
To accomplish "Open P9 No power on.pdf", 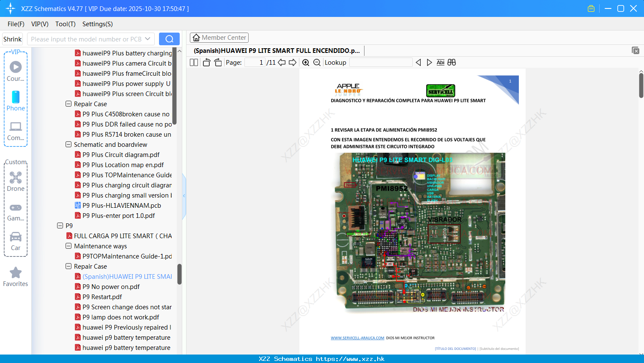I will click(x=111, y=286).
